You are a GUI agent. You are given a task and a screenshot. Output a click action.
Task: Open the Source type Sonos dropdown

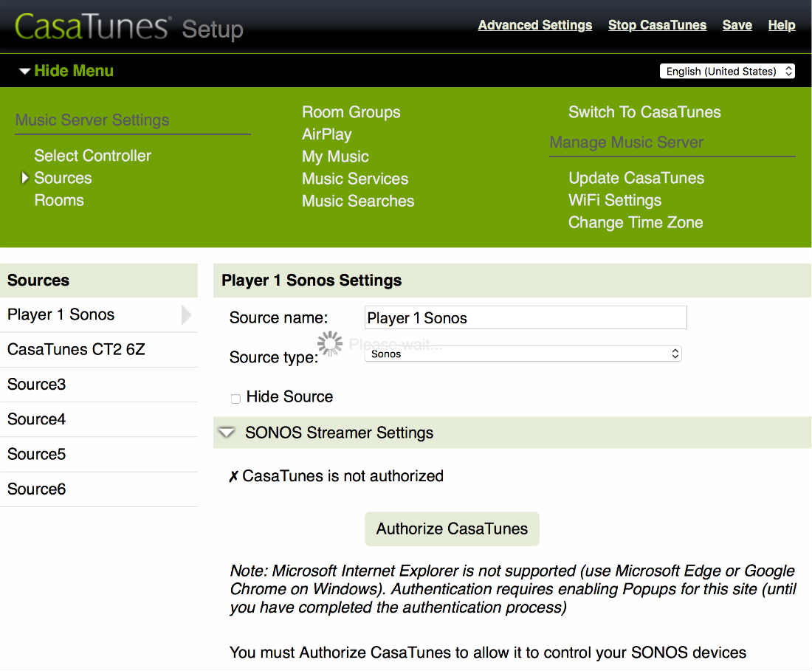[x=523, y=354]
